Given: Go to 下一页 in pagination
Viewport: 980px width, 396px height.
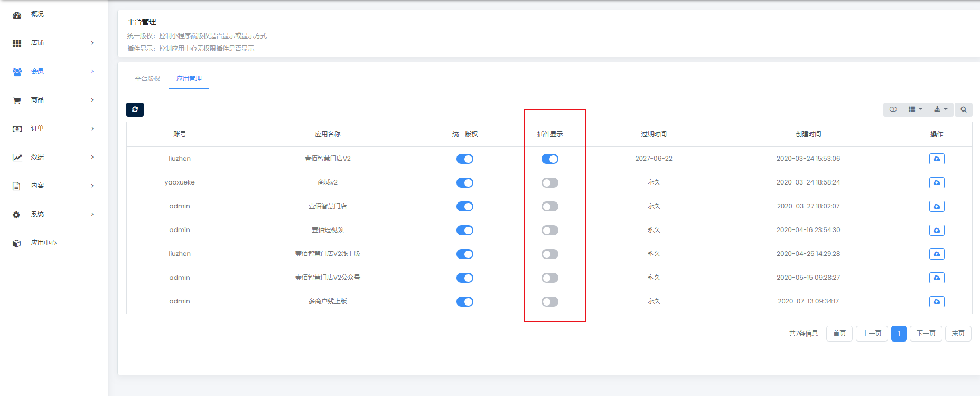Looking at the screenshot, I should [x=926, y=334].
